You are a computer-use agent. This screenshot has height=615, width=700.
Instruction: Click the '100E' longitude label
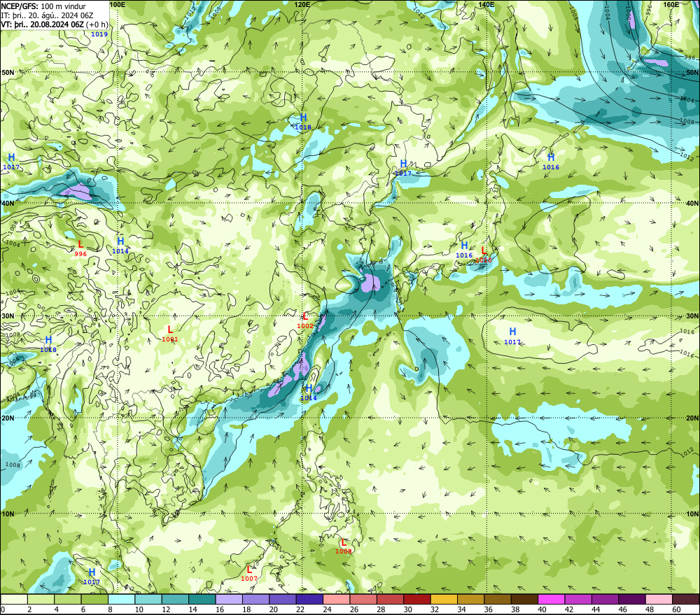point(118,4)
